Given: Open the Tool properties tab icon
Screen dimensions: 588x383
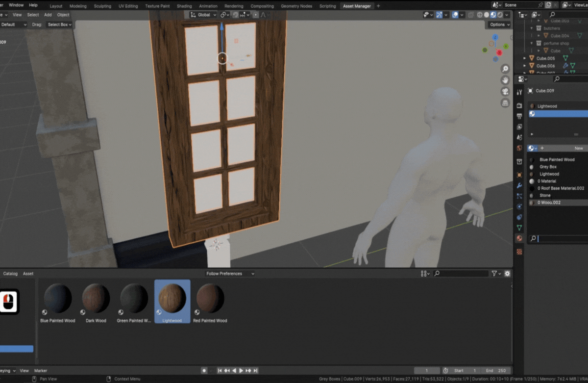Looking at the screenshot, I should (x=519, y=92).
